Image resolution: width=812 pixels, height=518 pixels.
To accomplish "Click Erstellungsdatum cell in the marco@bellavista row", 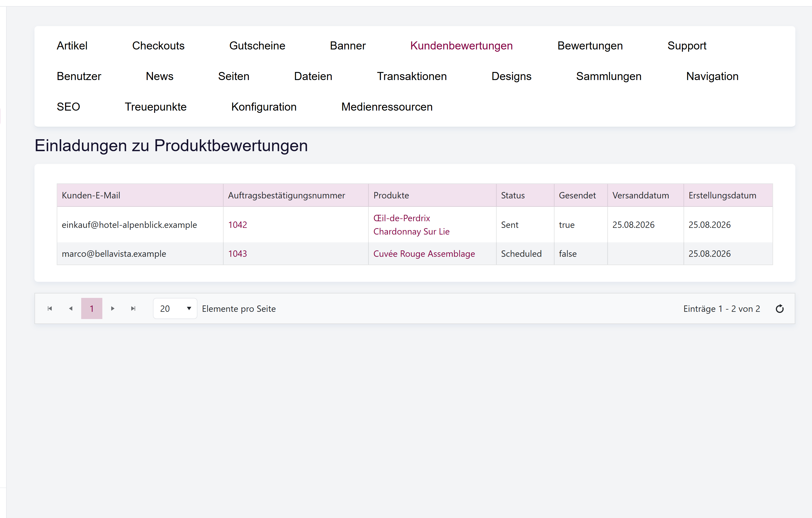I will (x=728, y=254).
